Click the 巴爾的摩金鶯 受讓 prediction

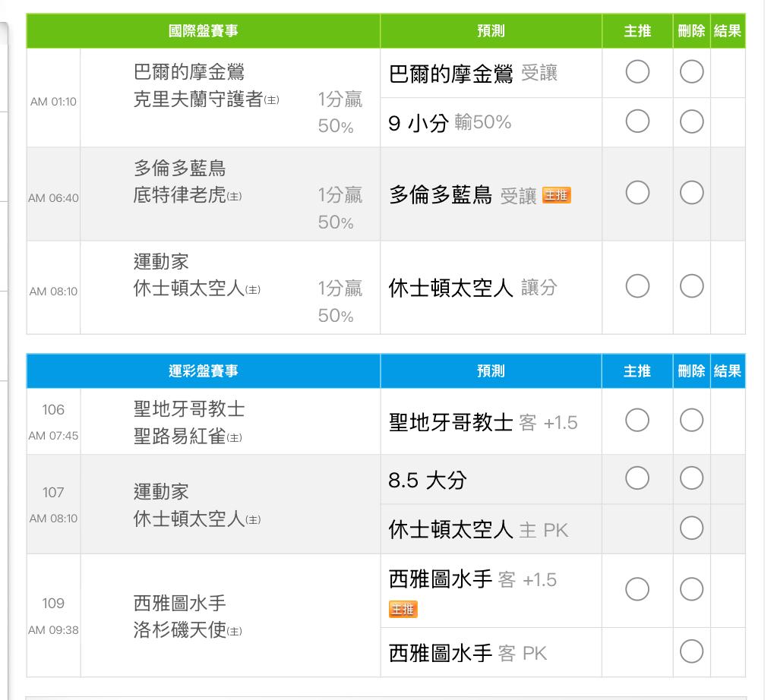[x=473, y=74]
